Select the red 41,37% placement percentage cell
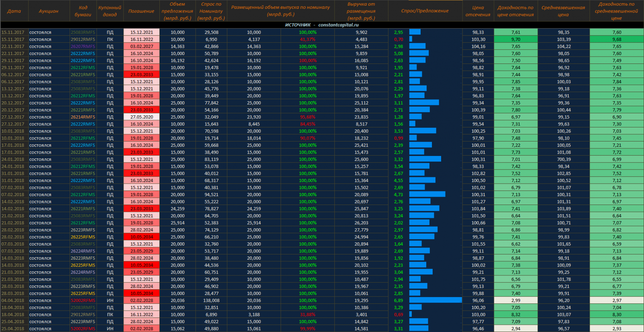 (308, 39)
